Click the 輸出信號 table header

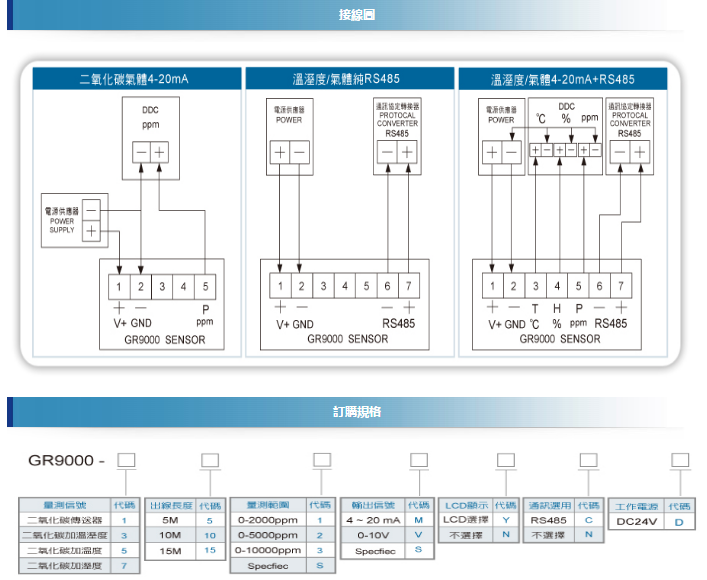(x=373, y=505)
